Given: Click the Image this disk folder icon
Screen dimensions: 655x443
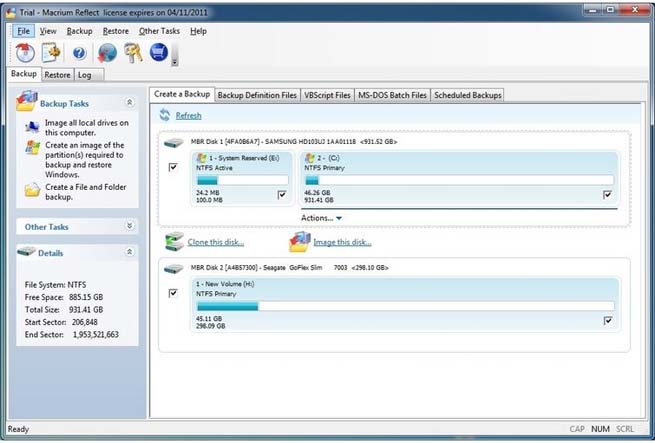Looking at the screenshot, I should 300,242.
